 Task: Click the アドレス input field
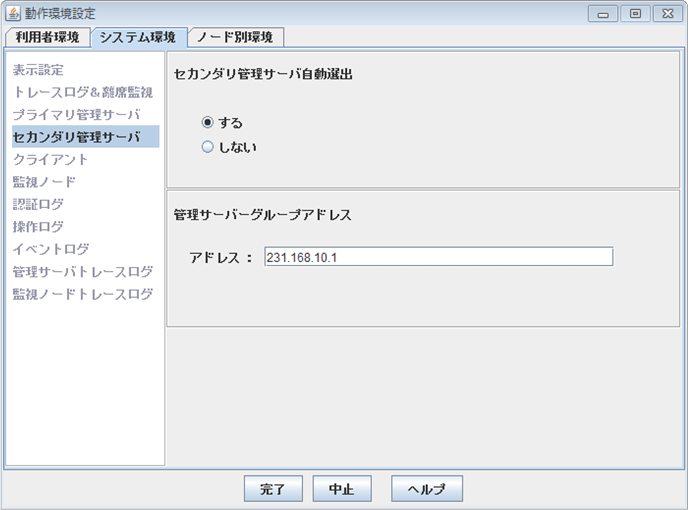[x=439, y=257]
